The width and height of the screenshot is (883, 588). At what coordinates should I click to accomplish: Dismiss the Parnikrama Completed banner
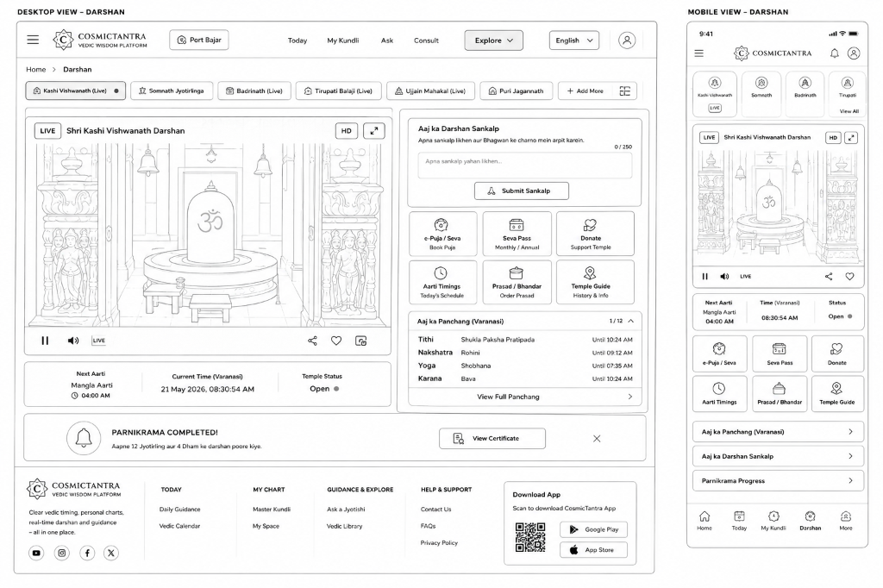597,438
